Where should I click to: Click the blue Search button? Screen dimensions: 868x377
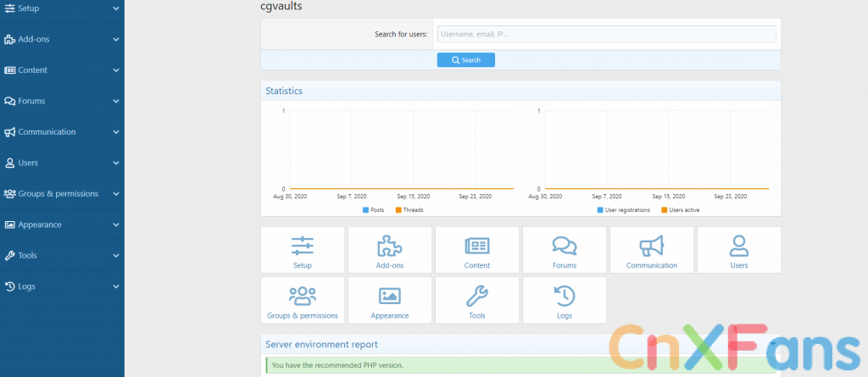pyautogui.click(x=465, y=60)
